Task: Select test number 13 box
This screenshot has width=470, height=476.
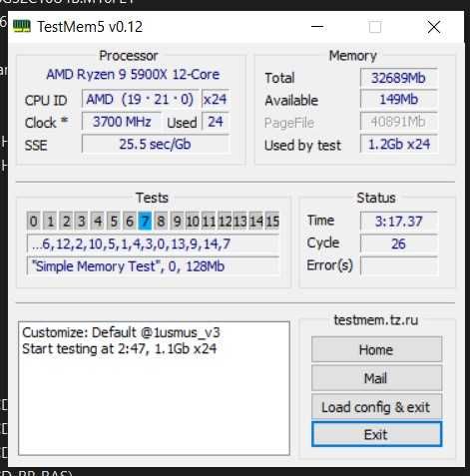Action: [240, 221]
